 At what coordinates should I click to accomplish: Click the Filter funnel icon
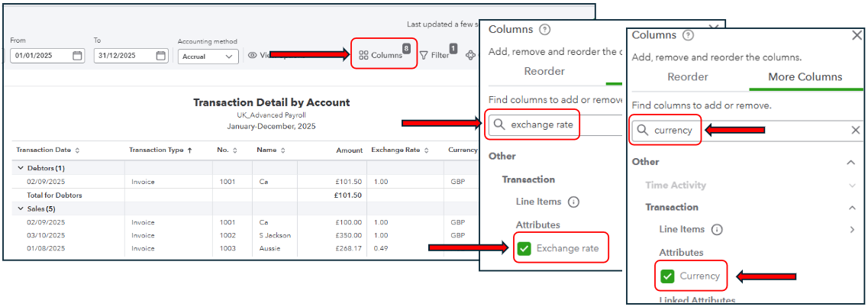click(424, 55)
